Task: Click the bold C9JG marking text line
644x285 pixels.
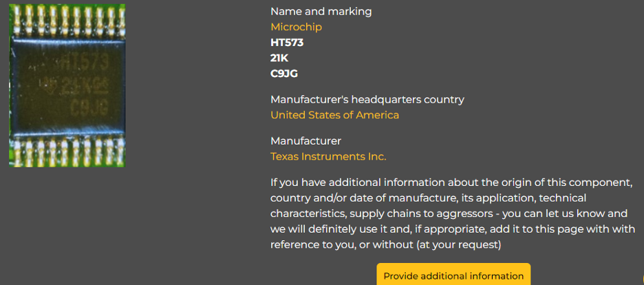Action: point(284,73)
